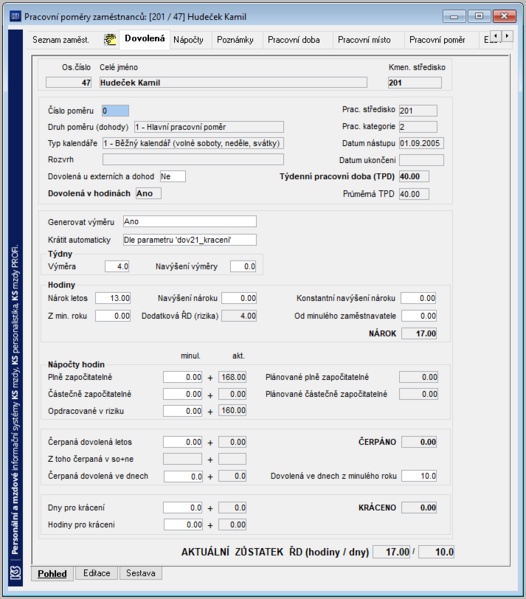
Task: Switch to Editace mode
Action: click(97, 573)
